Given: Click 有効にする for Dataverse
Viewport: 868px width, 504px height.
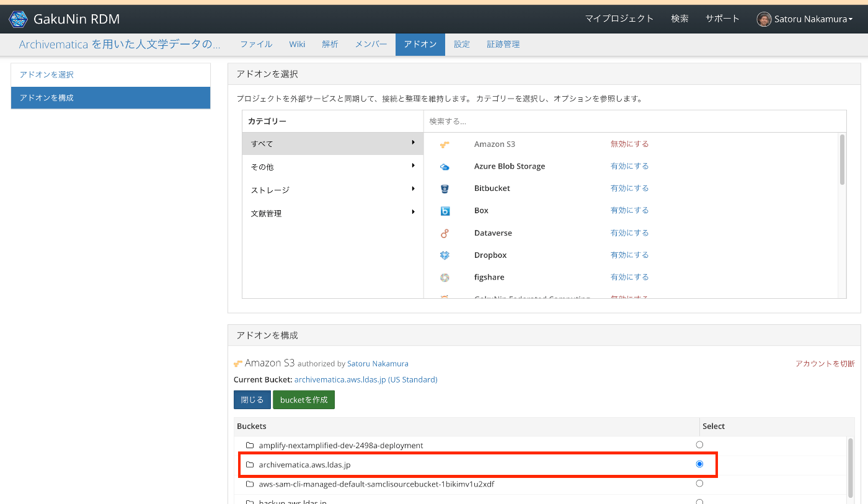Looking at the screenshot, I should 629,233.
